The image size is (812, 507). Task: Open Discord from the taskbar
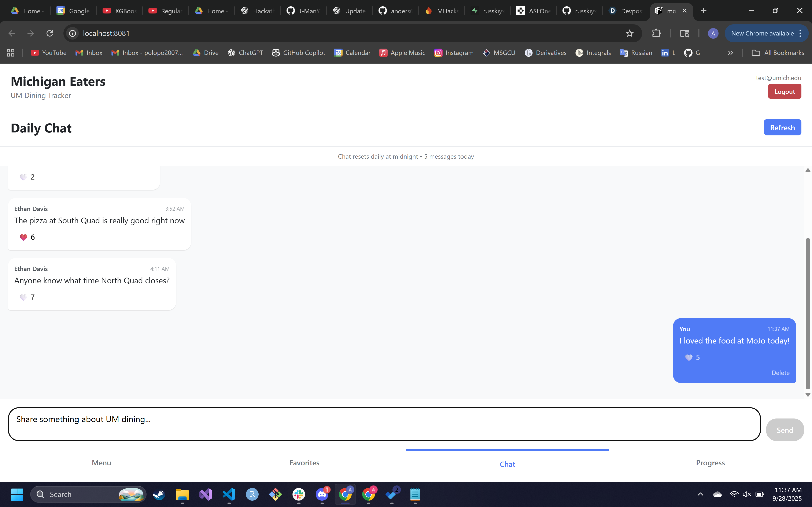(x=322, y=494)
